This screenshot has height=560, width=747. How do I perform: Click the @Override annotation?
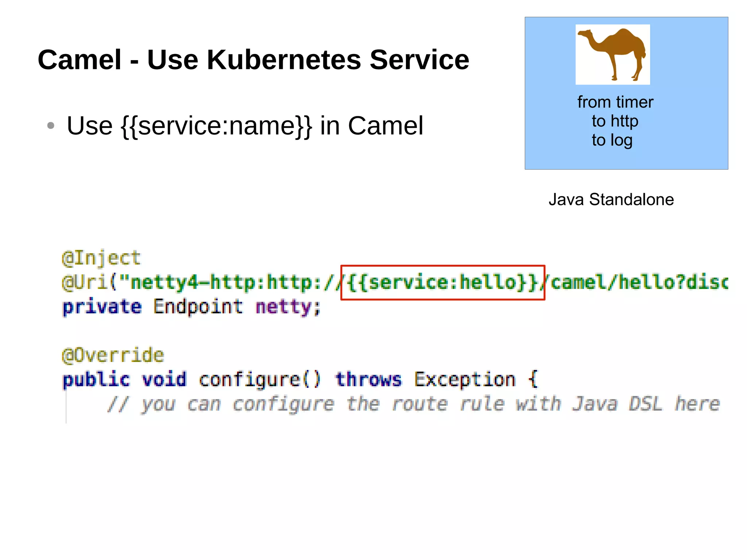click(x=113, y=355)
